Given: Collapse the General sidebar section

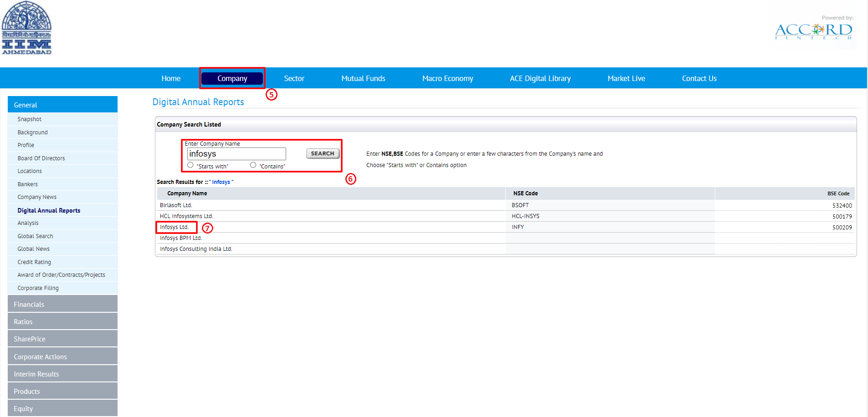Looking at the screenshot, I should pos(62,104).
